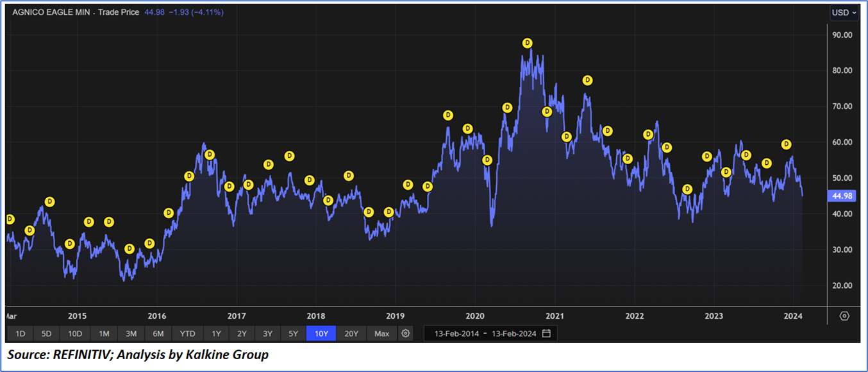The image size is (868, 372).
Task: Click the Mar label at time axis start
Action: (x=11, y=316)
